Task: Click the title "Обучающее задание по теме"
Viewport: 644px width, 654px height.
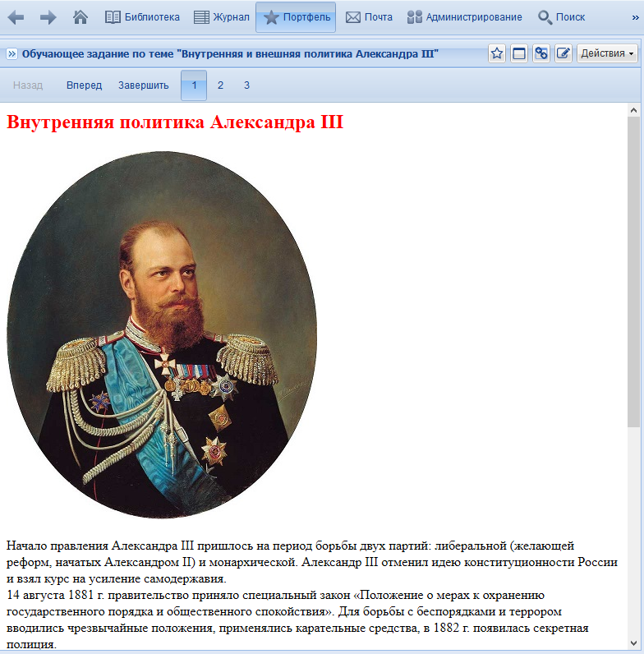Action: (230, 53)
